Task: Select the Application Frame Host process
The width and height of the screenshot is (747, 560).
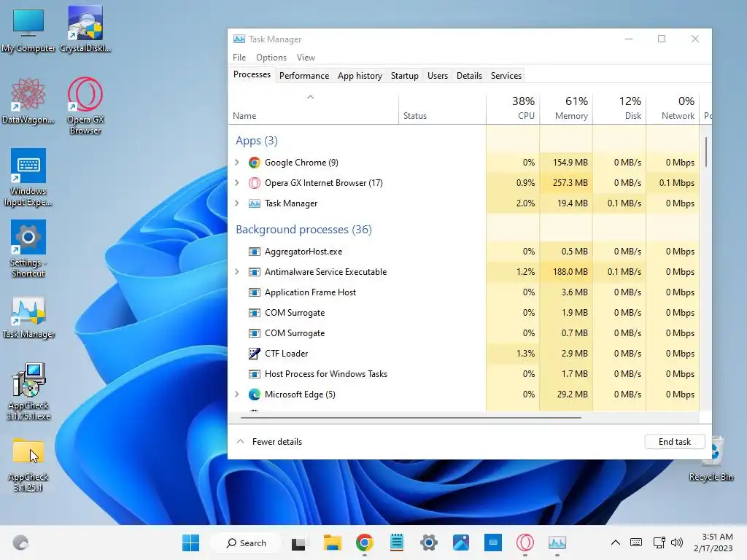Action: coord(463,292)
